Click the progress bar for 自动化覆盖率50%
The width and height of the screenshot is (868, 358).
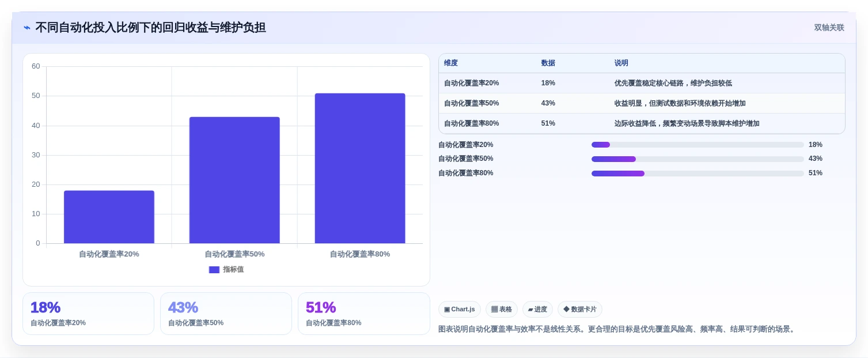pyautogui.click(x=698, y=159)
